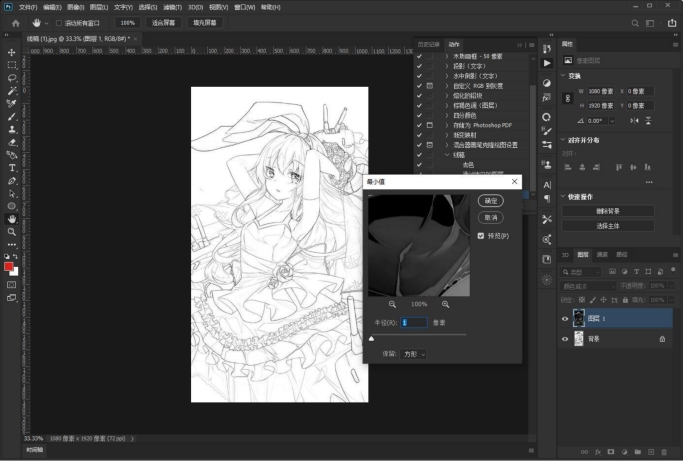Click the 填充屏幕 button
Viewport: 683px width, 461px height.
pyautogui.click(x=205, y=23)
